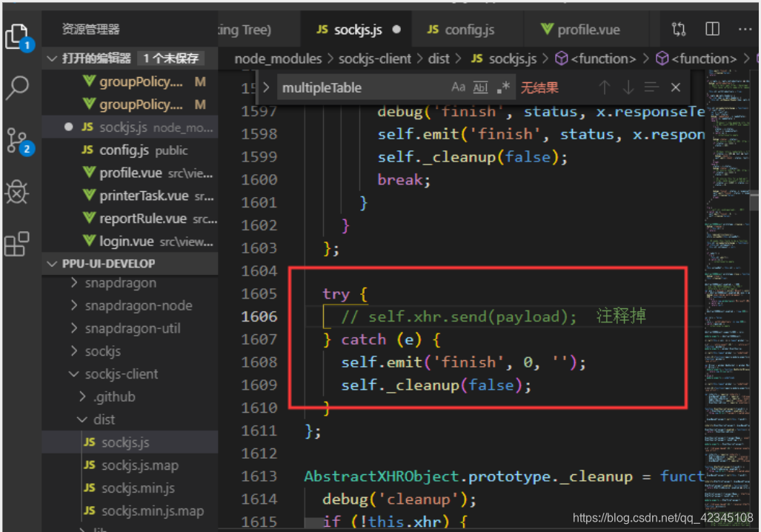The height and width of the screenshot is (532, 761).
Task: Open more editor actions with the ellipsis icon
Action: [745, 29]
